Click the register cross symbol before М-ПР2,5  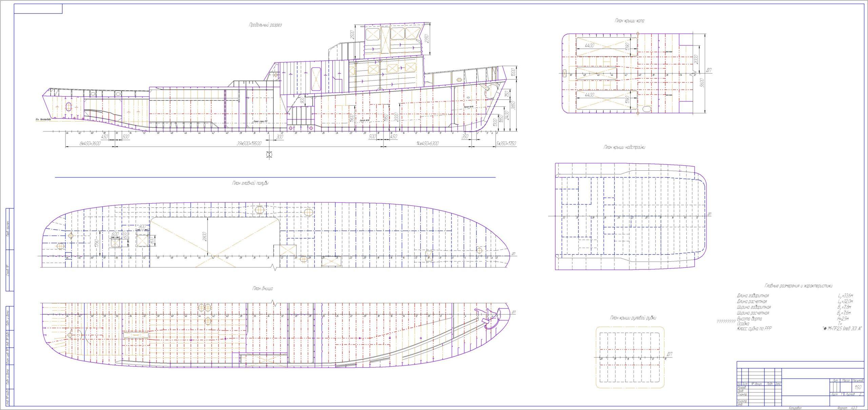pos(824,329)
